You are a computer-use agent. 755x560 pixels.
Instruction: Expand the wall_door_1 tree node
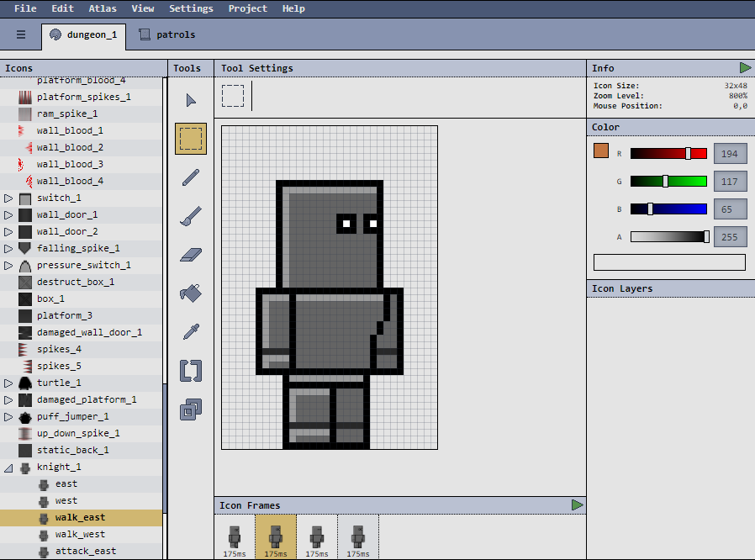click(8, 214)
